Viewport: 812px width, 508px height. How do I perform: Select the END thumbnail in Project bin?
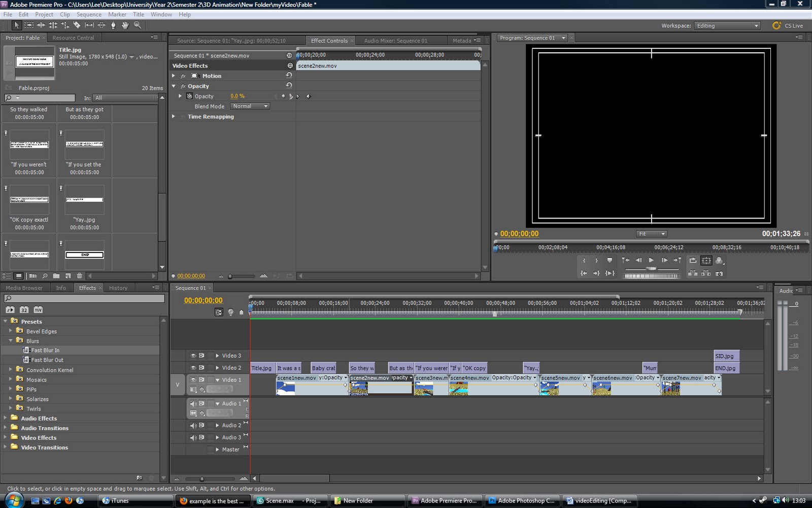click(x=84, y=255)
